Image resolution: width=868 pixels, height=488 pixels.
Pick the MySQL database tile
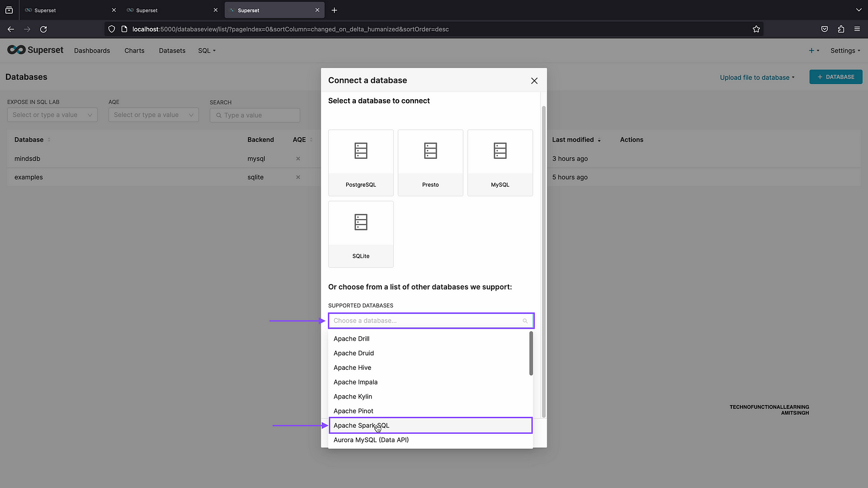(x=500, y=163)
